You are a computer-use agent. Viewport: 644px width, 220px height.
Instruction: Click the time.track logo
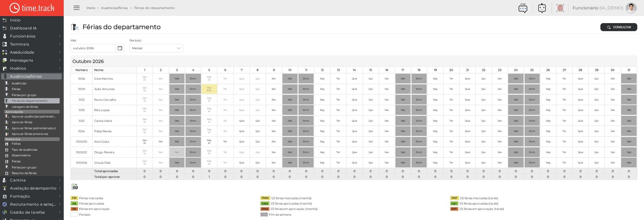[x=32, y=8]
